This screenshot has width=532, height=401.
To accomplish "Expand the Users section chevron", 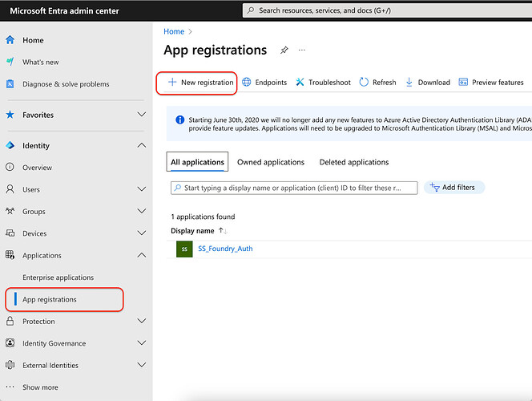I will click(x=142, y=188).
